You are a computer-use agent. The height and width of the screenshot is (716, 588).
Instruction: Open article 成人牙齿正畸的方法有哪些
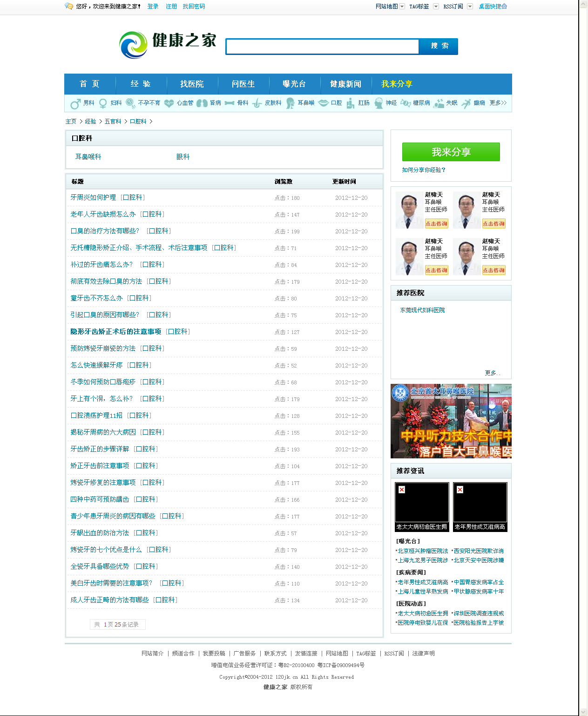coord(109,600)
